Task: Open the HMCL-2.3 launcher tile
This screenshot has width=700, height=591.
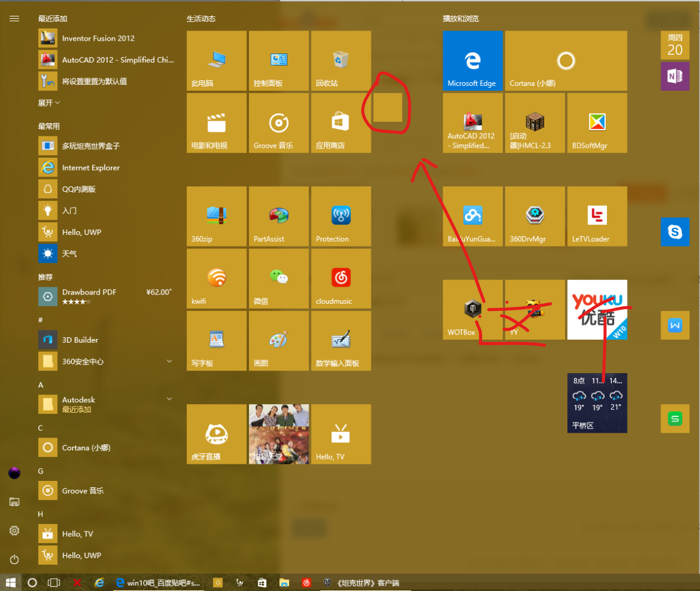Action: pos(535,123)
